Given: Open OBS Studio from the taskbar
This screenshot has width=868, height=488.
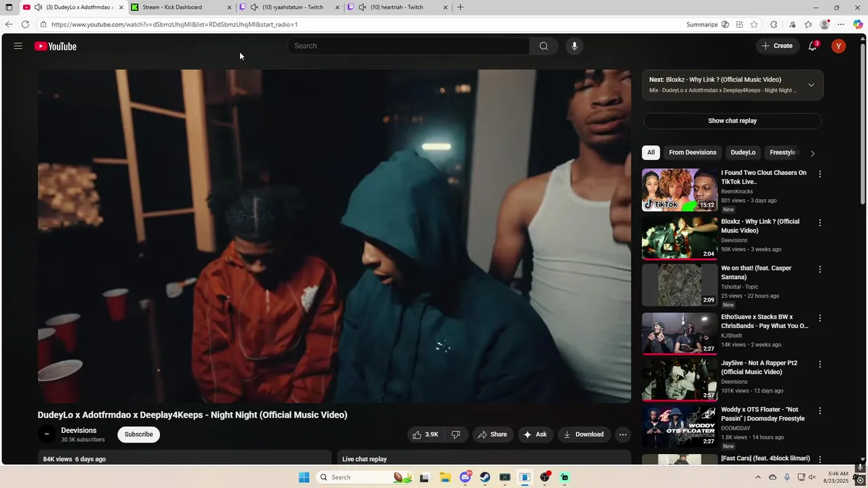Looking at the screenshot, I should tap(545, 477).
